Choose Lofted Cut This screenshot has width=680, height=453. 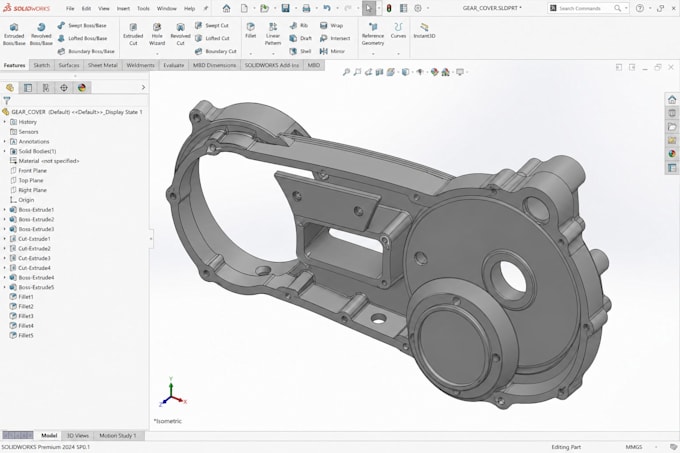tap(212, 38)
